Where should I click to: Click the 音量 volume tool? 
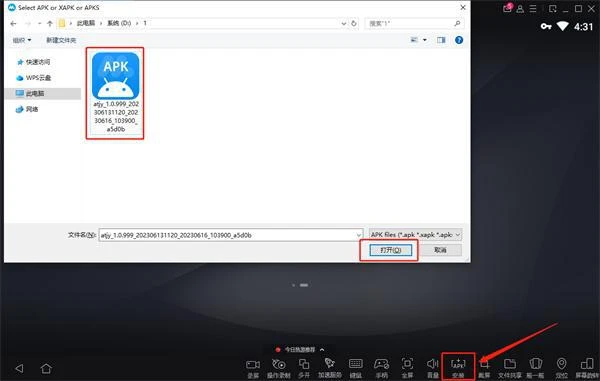(x=433, y=368)
